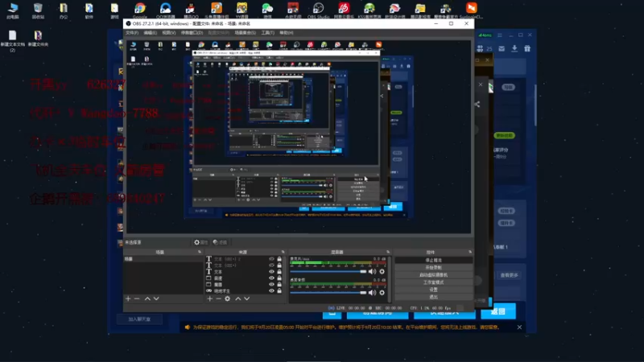Mute the desktop audio speaker icon
This screenshot has height=362, width=644.
pos(372,293)
